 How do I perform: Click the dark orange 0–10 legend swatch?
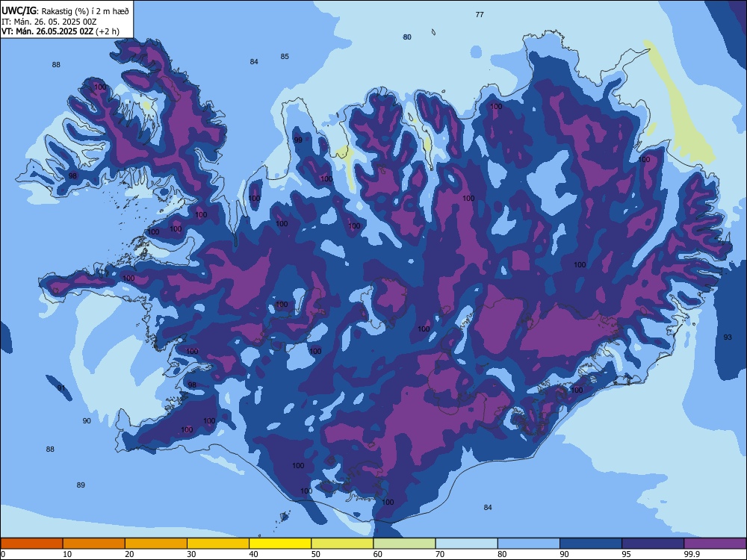31,544
